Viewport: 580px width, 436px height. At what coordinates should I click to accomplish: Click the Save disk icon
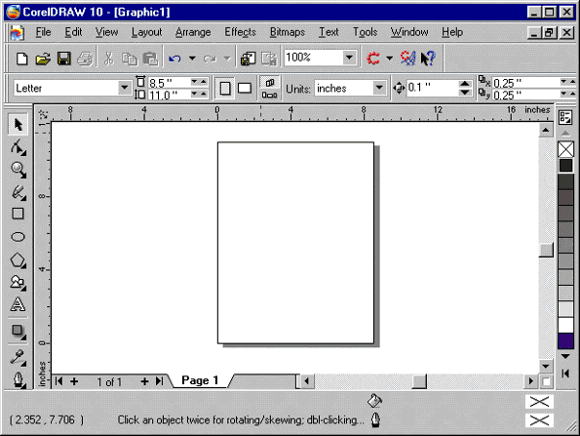coord(64,58)
